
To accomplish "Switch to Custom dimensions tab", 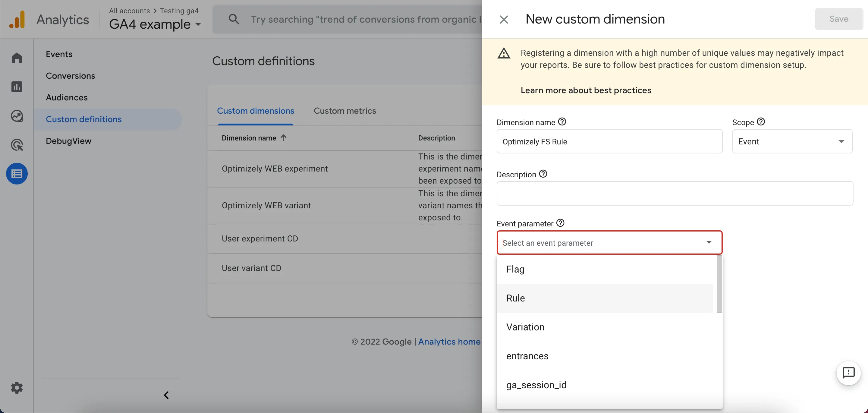I will pyautogui.click(x=255, y=111).
